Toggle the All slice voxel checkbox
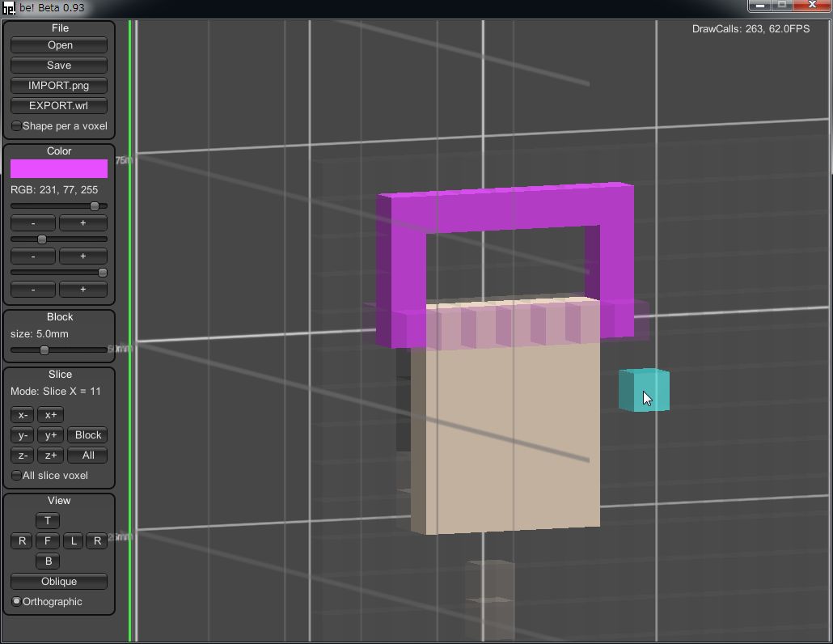The image size is (833, 644). pyautogui.click(x=17, y=476)
